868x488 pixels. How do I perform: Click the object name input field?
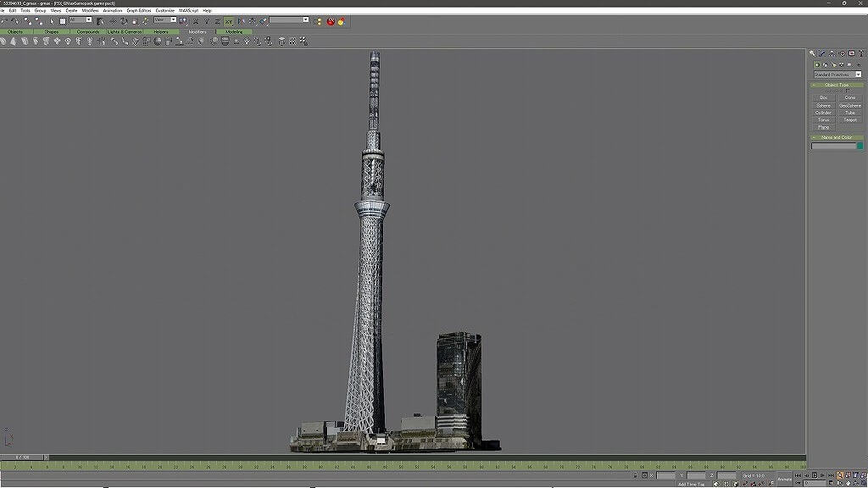click(x=834, y=146)
